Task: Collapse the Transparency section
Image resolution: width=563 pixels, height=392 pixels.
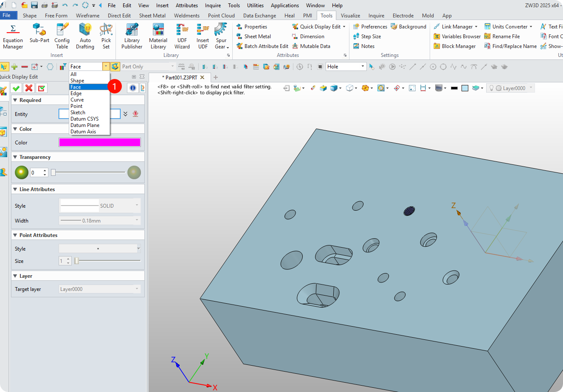Action: [x=15, y=157]
